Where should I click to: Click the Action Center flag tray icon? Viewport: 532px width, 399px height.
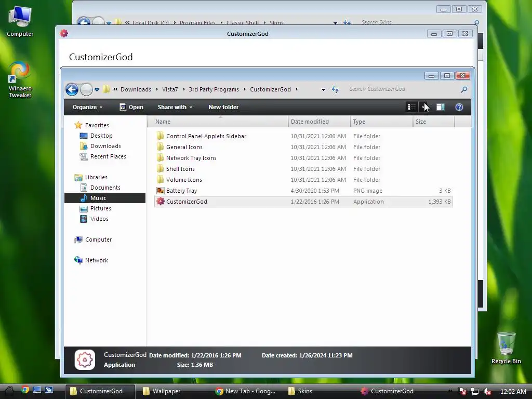tap(462, 391)
